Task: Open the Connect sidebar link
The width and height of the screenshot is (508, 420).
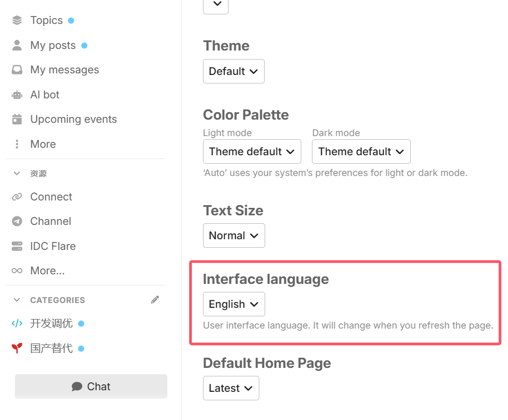Action: [x=51, y=197]
